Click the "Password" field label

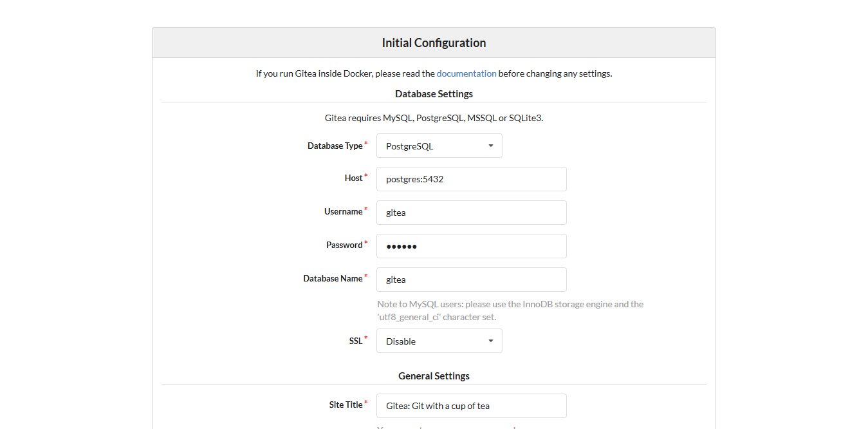point(344,245)
